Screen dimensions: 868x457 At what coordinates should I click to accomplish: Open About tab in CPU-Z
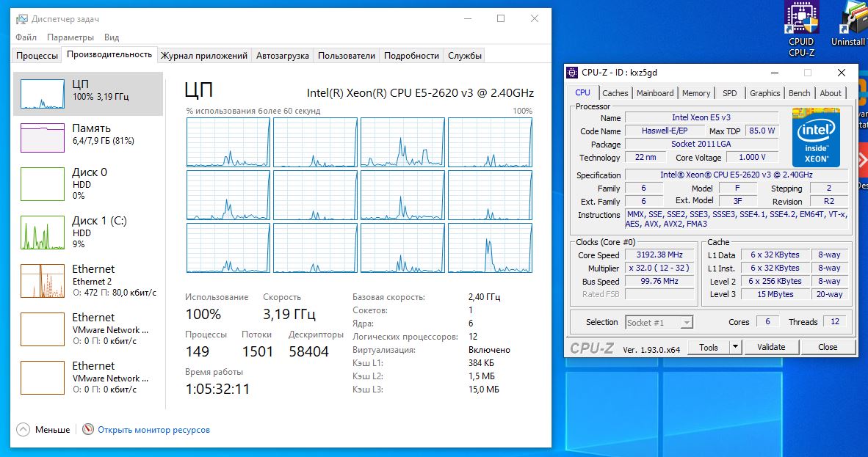tap(831, 93)
